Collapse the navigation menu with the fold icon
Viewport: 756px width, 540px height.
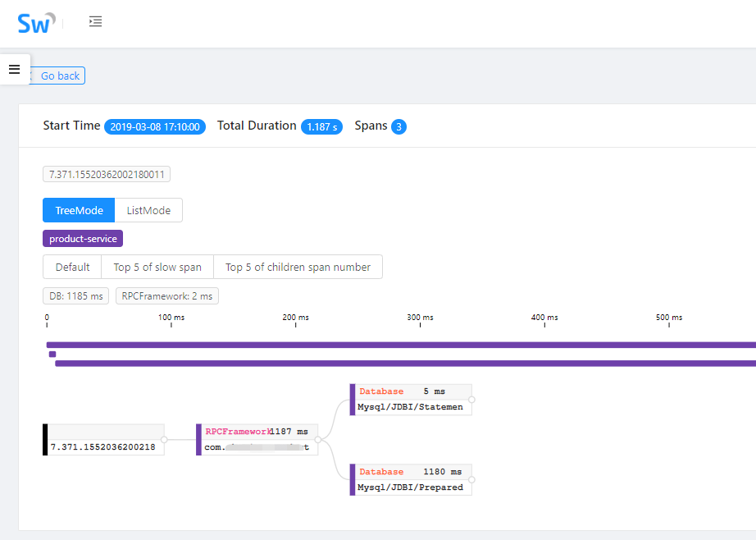pyautogui.click(x=95, y=21)
